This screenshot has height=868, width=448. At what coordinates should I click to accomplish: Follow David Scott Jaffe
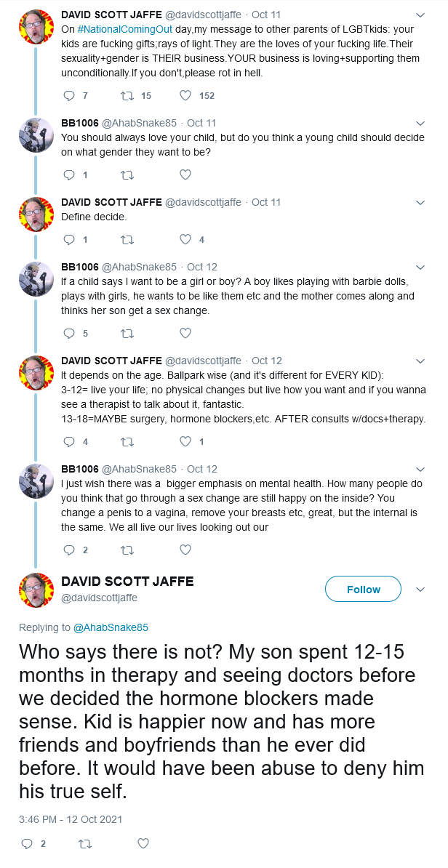pyautogui.click(x=364, y=589)
